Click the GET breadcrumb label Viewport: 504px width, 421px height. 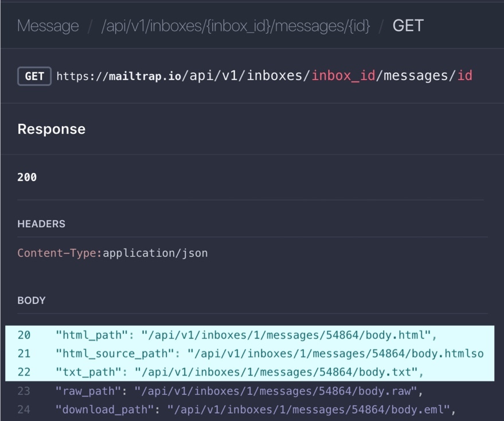[x=408, y=25]
